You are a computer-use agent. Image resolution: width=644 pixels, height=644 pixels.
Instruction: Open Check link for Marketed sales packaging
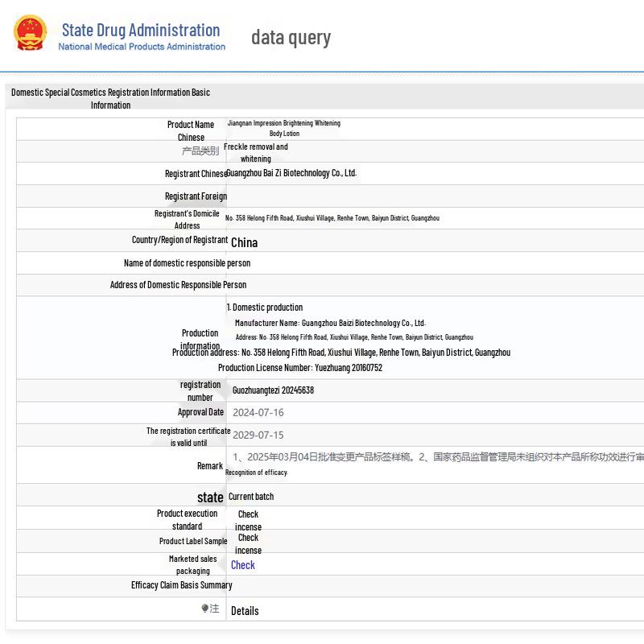243,565
